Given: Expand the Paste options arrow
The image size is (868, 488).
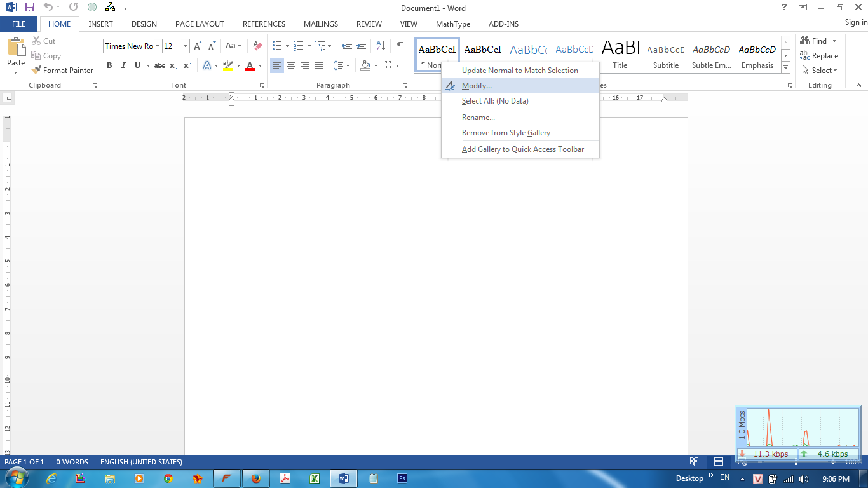Looking at the screenshot, I should pyautogui.click(x=16, y=72).
